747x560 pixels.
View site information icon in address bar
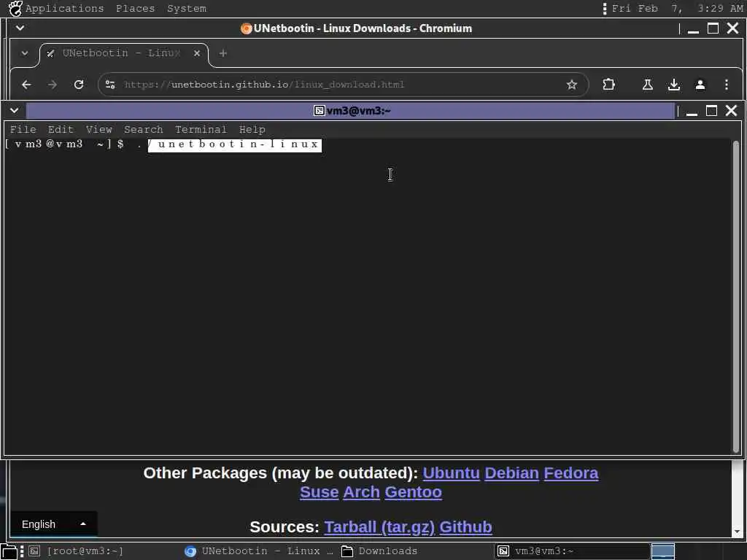[x=110, y=85]
